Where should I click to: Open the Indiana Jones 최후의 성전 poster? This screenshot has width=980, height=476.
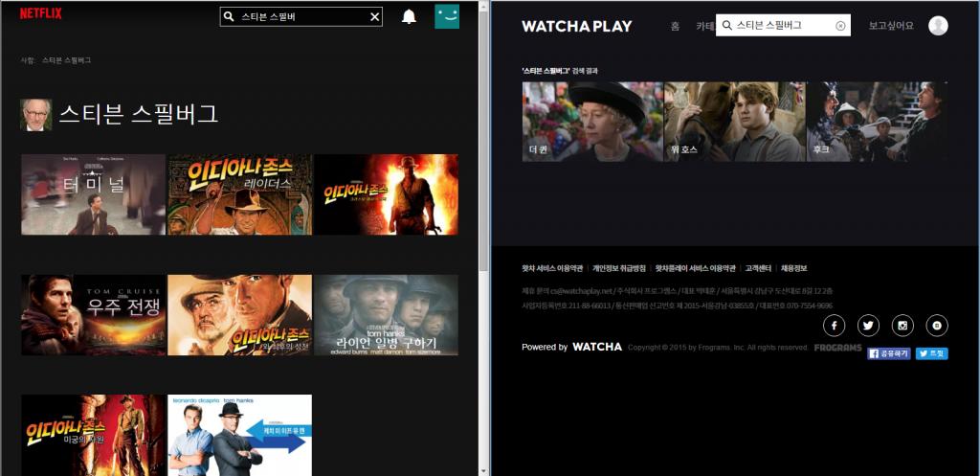click(x=239, y=315)
